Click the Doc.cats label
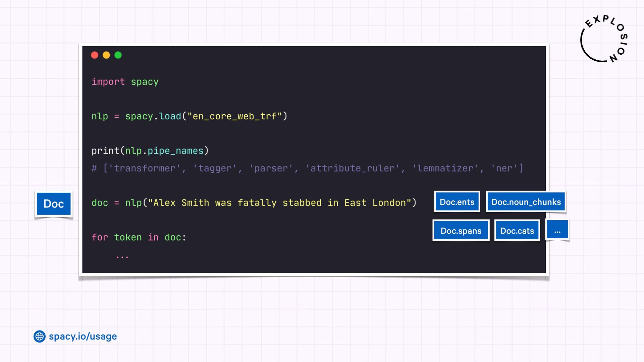The height and width of the screenshot is (362, 644). point(517,231)
